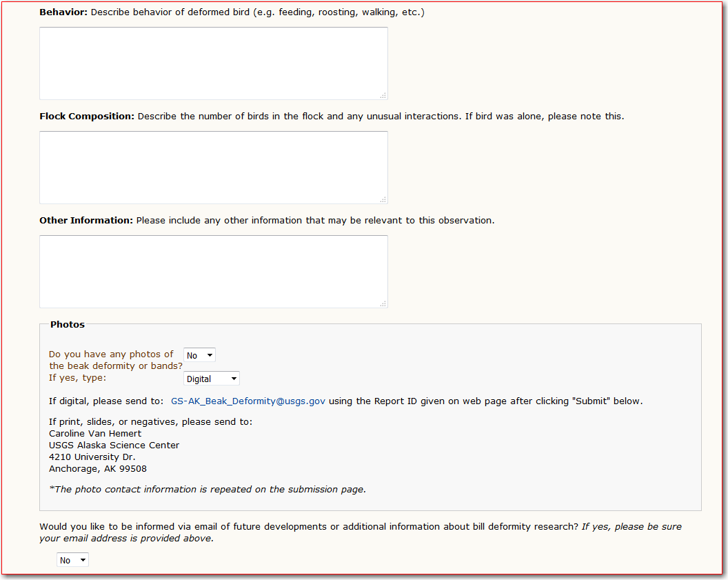728x580 pixels.
Task: Expand the photo type dropdown showing Digital
Action: (212, 379)
